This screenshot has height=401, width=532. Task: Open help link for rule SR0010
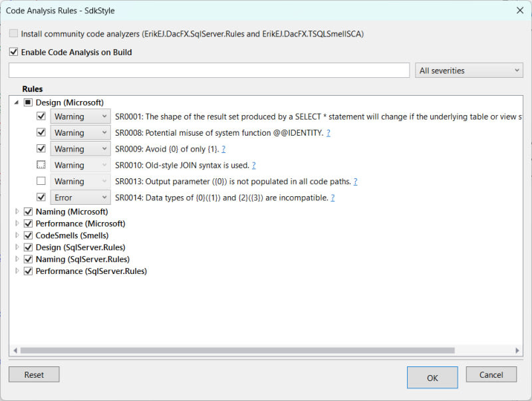(x=253, y=165)
